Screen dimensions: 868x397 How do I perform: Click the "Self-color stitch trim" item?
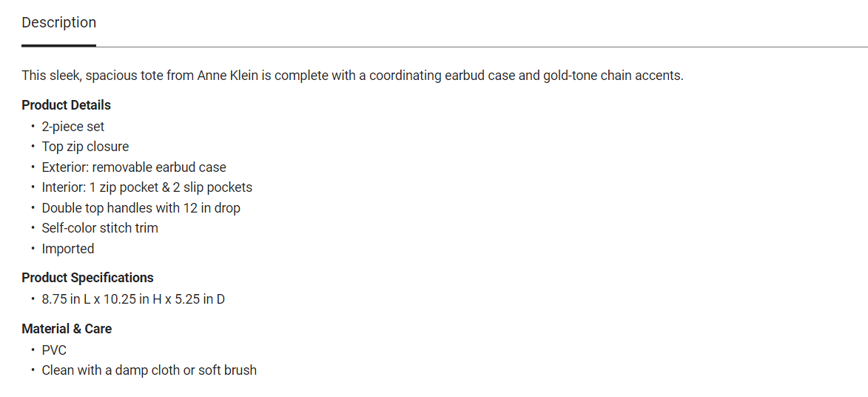(100, 228)
